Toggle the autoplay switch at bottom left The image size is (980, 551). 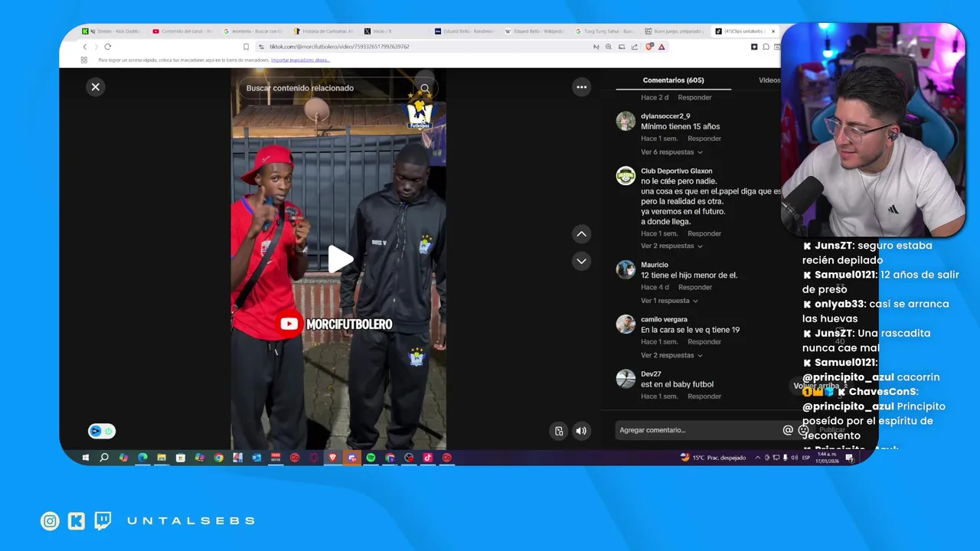pyautogui.click(x=101, y=432)
